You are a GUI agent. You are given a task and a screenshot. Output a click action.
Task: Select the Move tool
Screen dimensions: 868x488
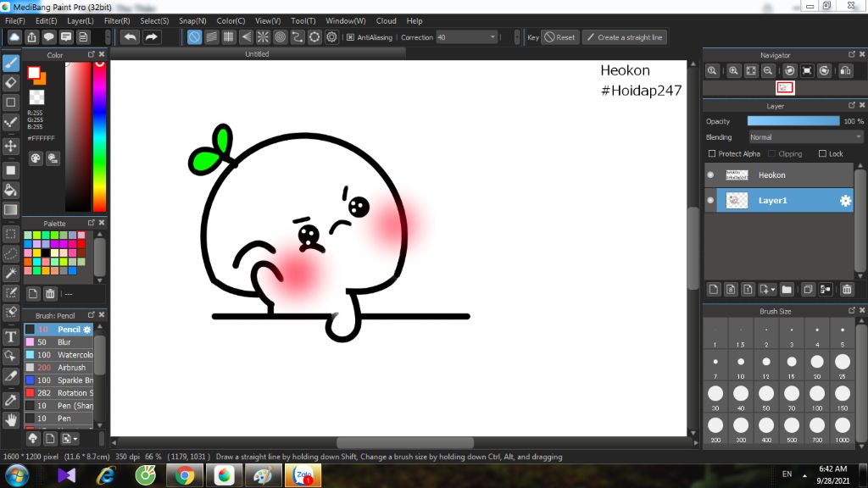tap(10, 146)
